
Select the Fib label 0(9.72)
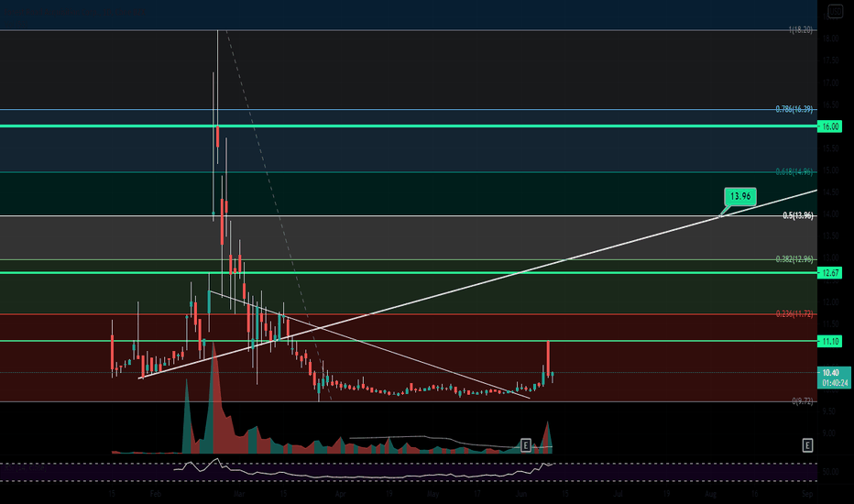click(803, 401)
